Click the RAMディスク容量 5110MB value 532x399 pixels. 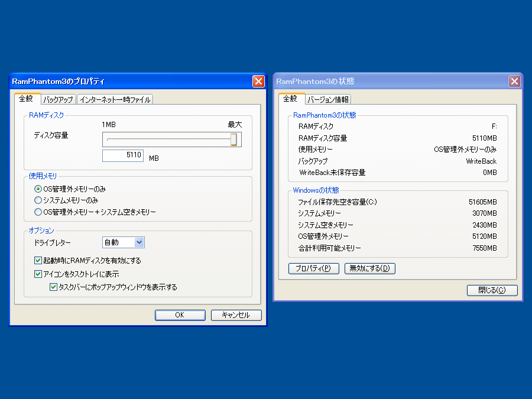coord(485,138)
